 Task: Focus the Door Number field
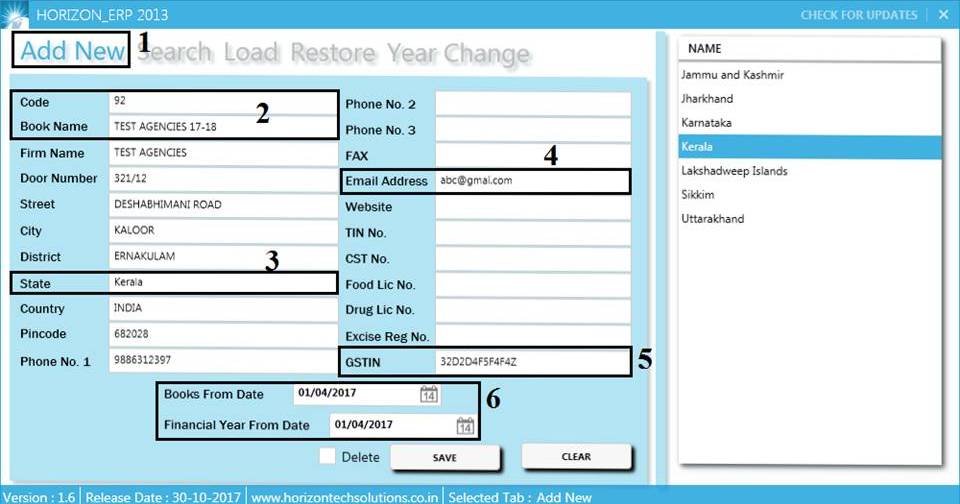point(223,178)
